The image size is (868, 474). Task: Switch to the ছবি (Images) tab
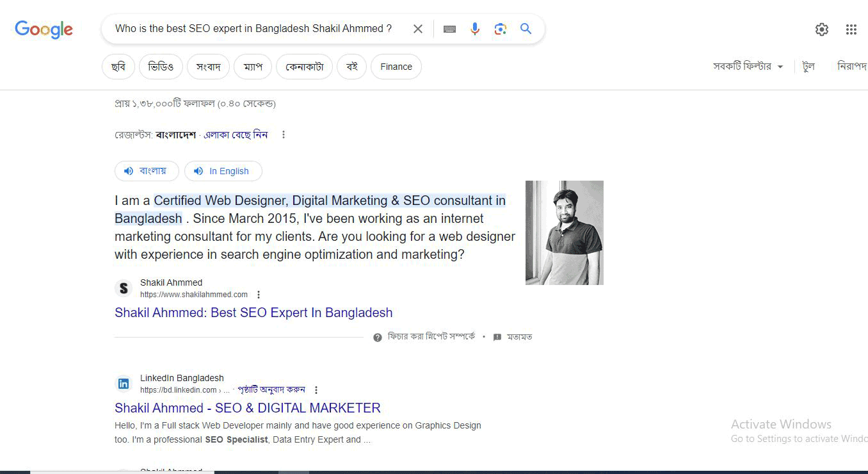[118, 67]
